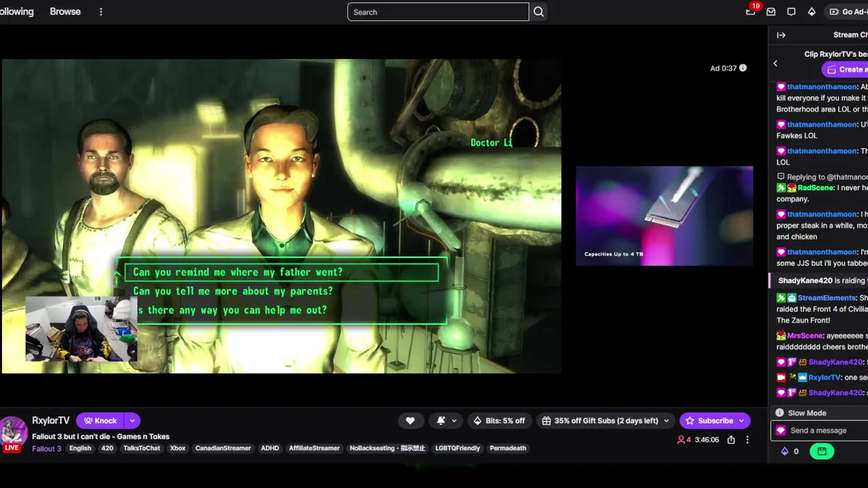Click the streamer webcam overlay
This screenshot has height=488, width=868.
click(81, 329)
